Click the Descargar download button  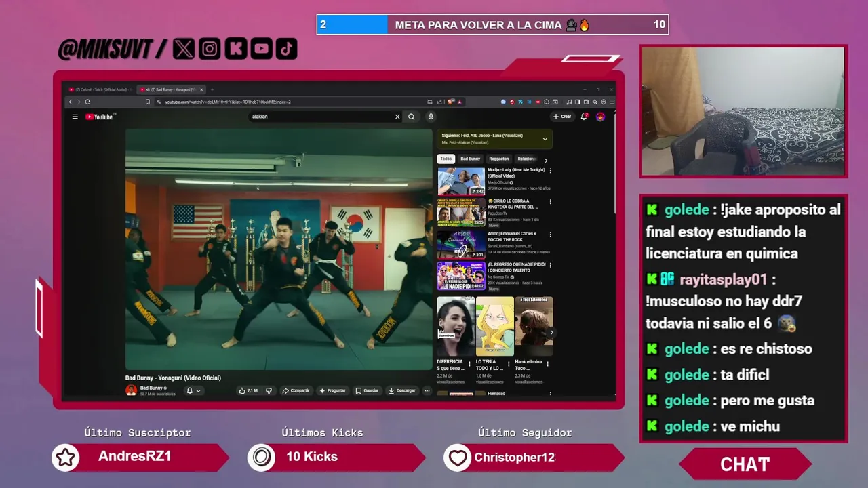(402, 390)
